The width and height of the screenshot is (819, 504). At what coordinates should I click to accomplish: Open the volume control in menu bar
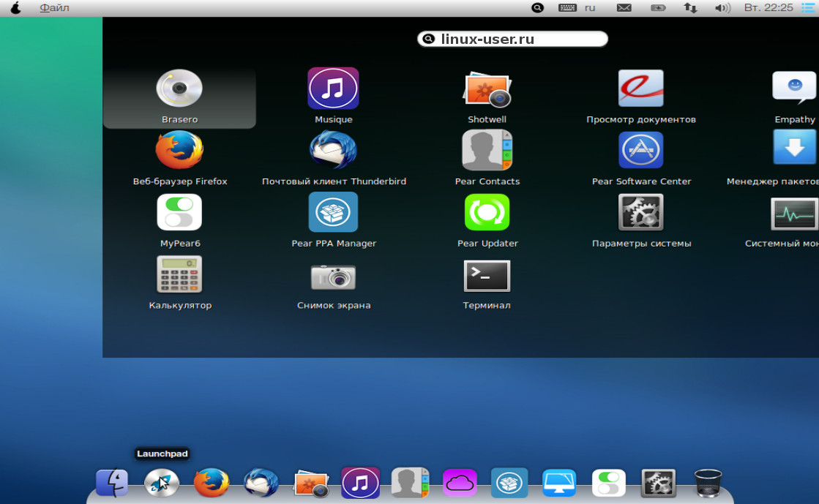(722, 8)
